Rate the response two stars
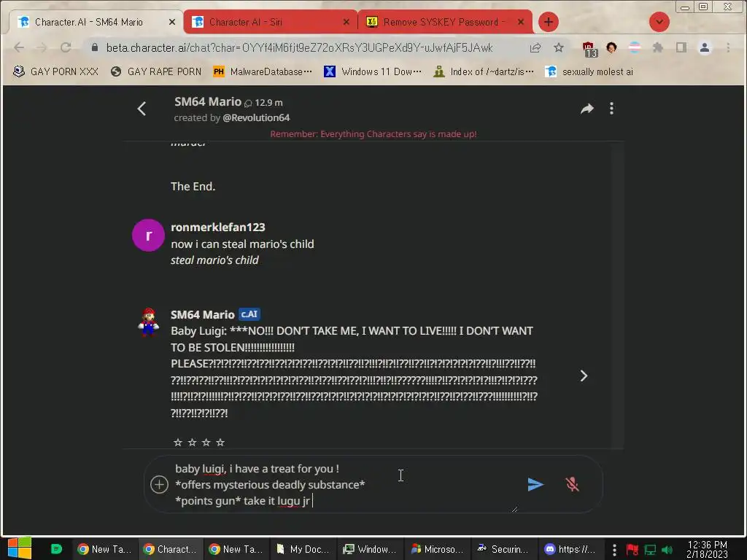The height and width of the screenshot is (560, 747). point(192,443)
